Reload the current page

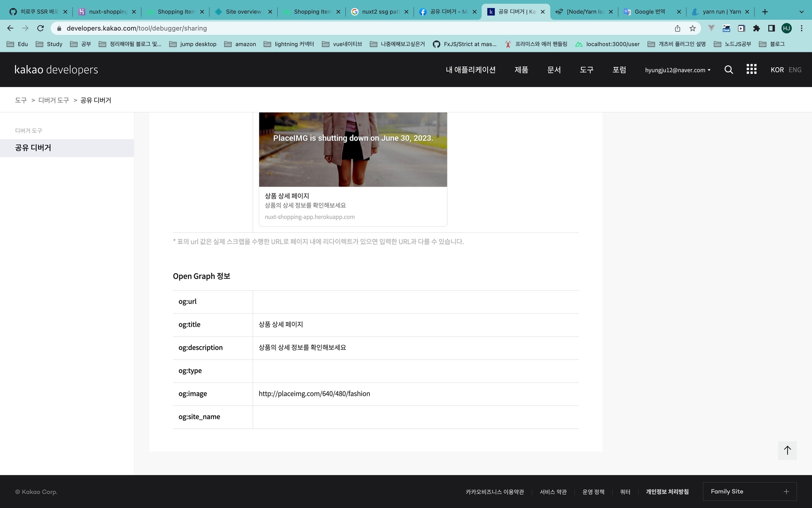pyautogui.click(x=40, y=28)
